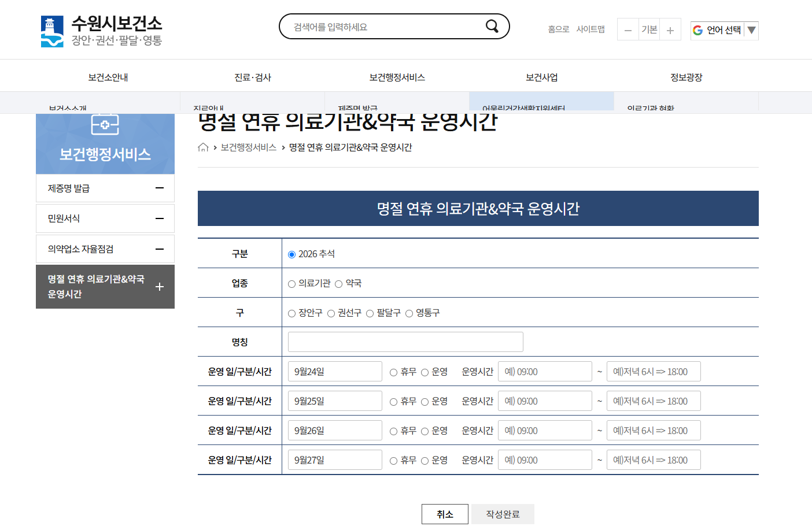
Task: Expand the 명절 연휴 의료기관&약국 운영시간 item
Action: [160, 287]
